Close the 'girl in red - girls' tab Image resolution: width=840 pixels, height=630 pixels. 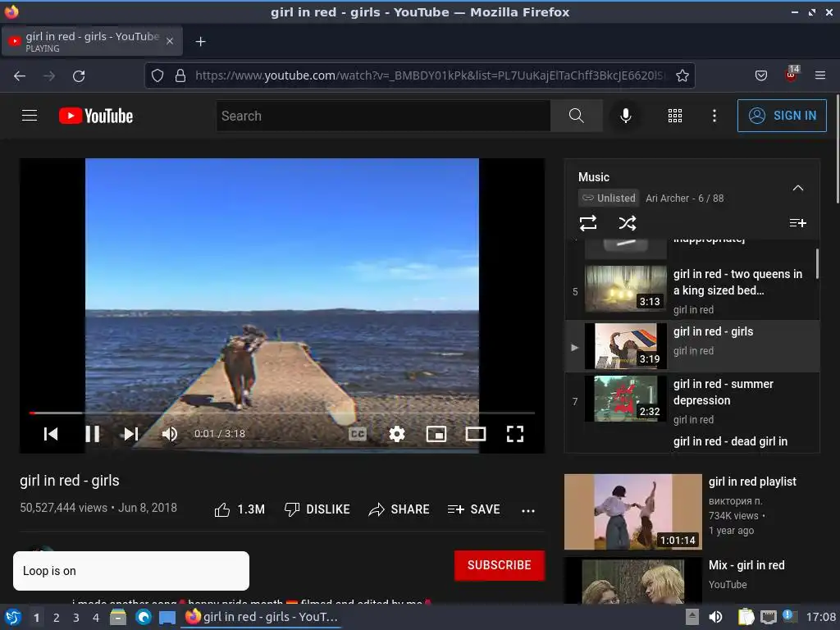(170, 41)
